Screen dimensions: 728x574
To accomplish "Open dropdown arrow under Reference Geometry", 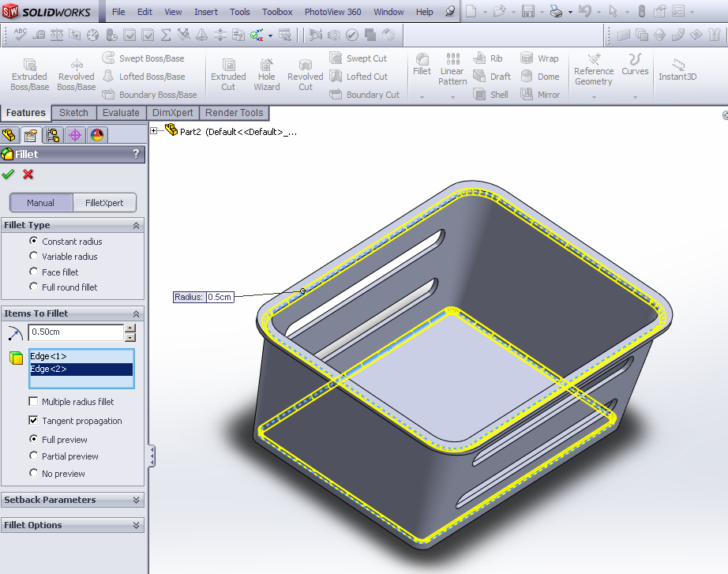I will click(594, 97).
